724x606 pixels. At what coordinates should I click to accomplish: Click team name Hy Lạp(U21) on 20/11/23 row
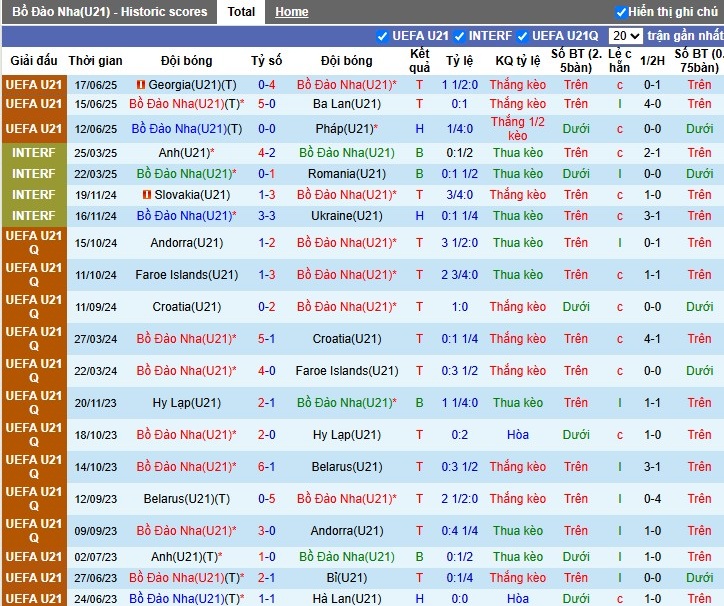pyautogui.click(x=187, y=403)
